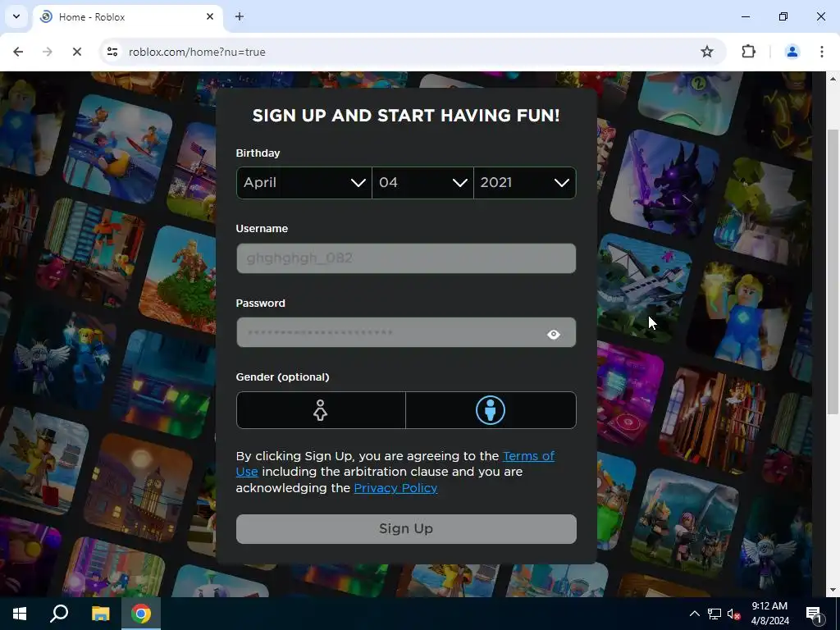Click the browser back arrow
The image size is (840, 630).
pos(18,52)
